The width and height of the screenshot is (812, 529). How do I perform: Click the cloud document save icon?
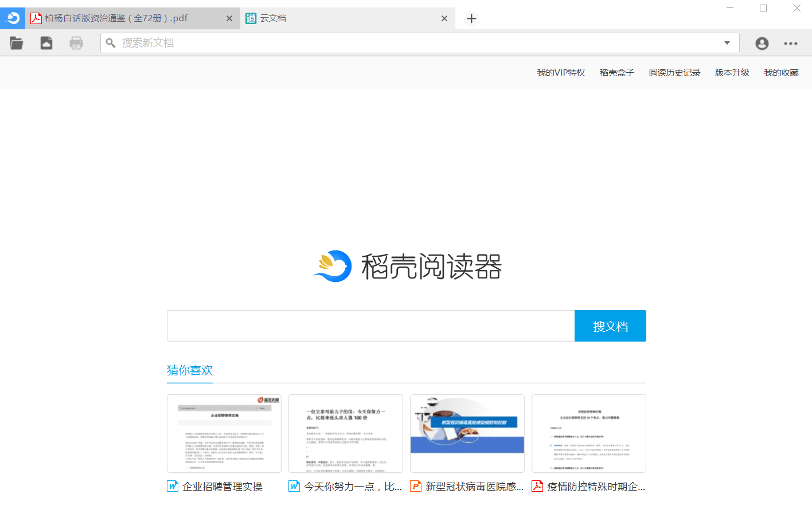click(46, 43)
